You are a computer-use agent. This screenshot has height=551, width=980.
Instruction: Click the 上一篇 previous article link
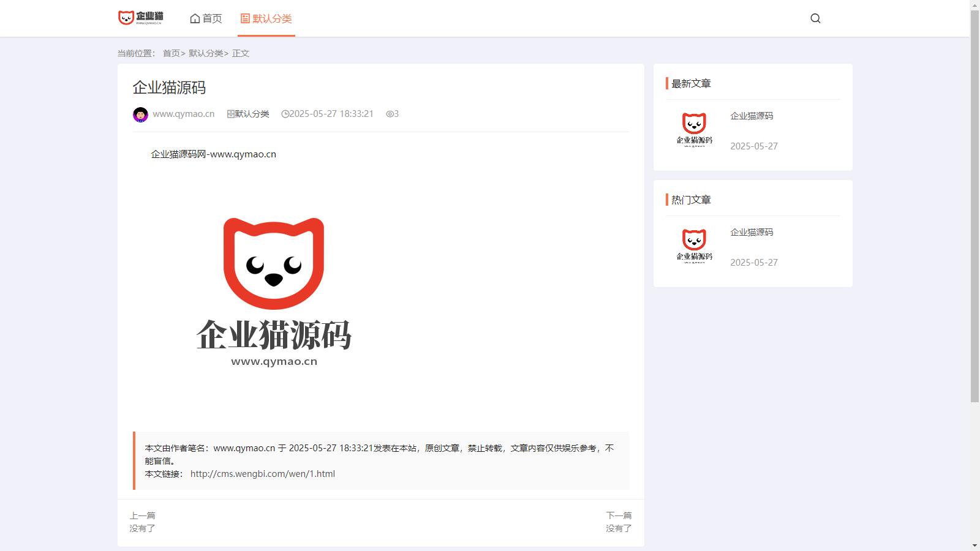pyautogui.click(x=142, y=522)
